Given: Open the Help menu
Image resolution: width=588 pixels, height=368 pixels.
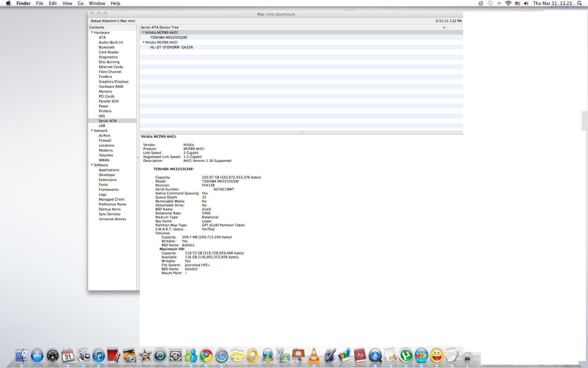Looking at the screenshot, I should coord(115,3).
